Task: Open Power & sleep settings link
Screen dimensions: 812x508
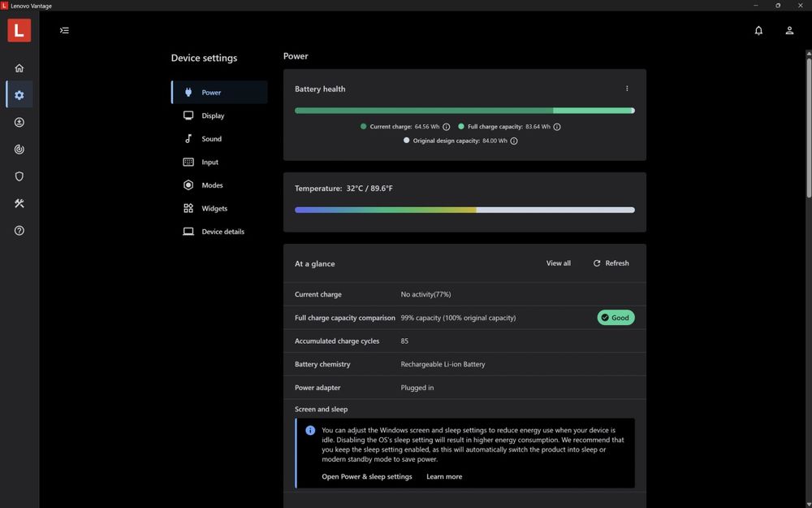Action: [367, 476]
